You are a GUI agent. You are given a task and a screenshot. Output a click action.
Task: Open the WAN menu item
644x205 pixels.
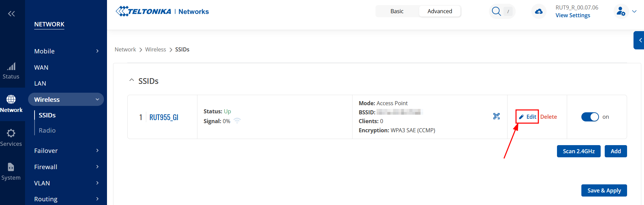41,67
